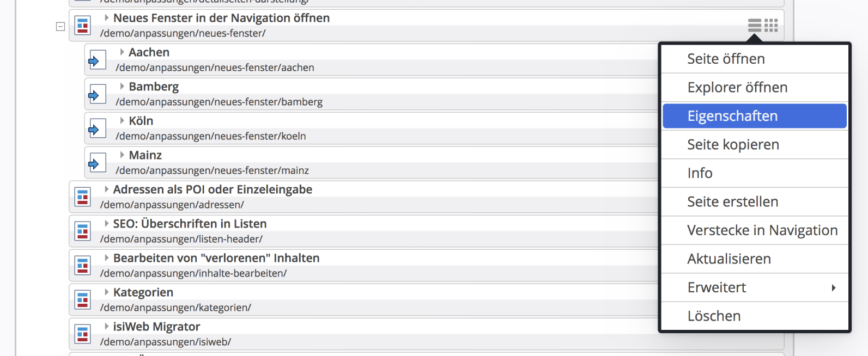Viewport: 868px width, 356px height.
Task: Open the context menu hamburger icon
Action: tap(755, 25)
